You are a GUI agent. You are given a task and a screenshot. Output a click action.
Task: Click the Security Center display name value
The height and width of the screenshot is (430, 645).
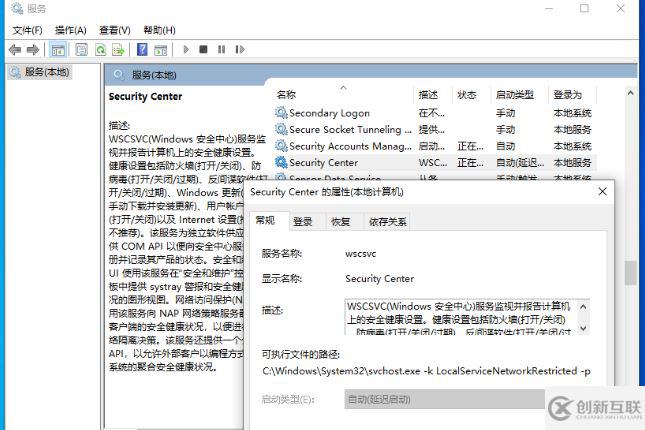click(x=379, y=279)
